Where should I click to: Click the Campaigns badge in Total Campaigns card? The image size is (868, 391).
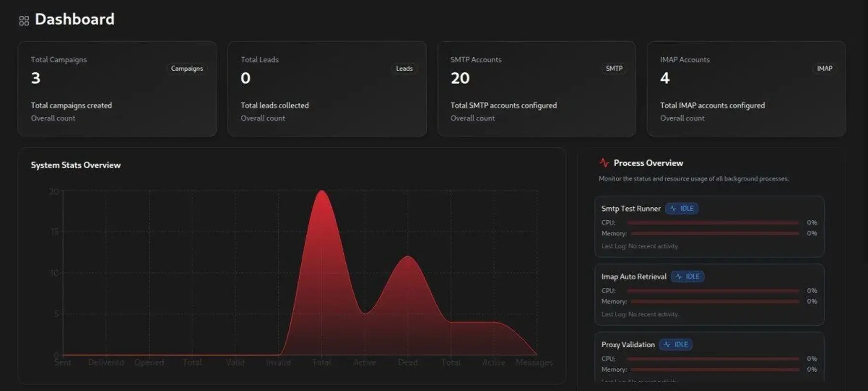click(x=187, y=69)
